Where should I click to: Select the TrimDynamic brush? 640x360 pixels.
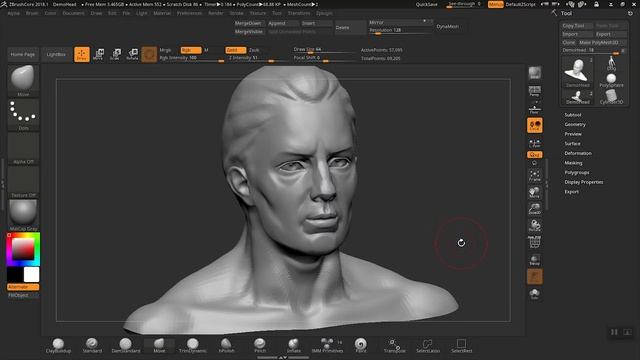tap(193, 345)
